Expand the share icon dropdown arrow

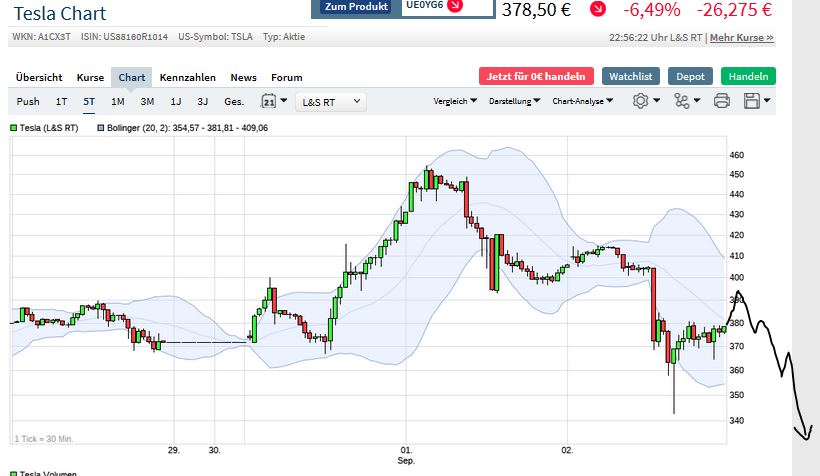[x=697, y=100]
